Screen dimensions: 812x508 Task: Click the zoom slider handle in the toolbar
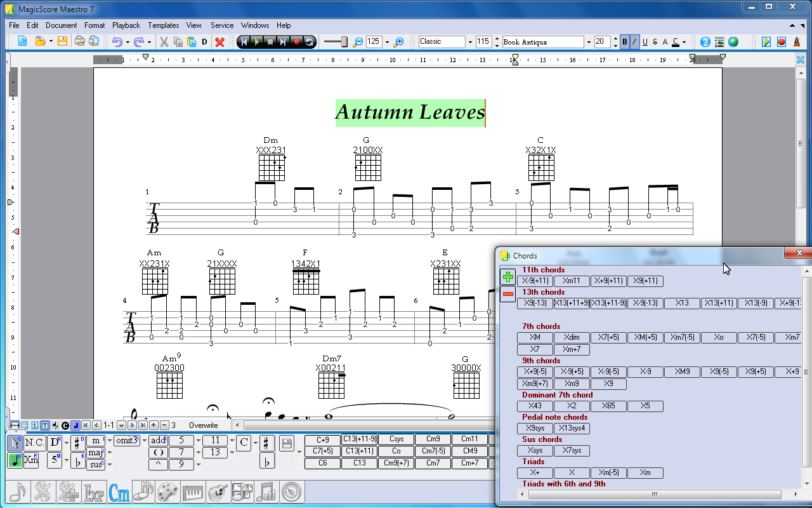[344, 42]
